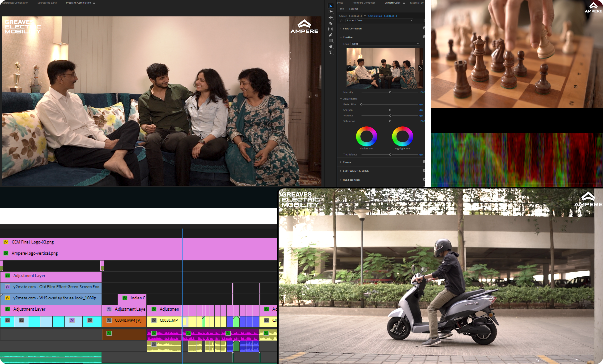This screenshot has height=364, width=603.
Task: Click the Tint Balance value 0.0
Action: pos(421,155)
